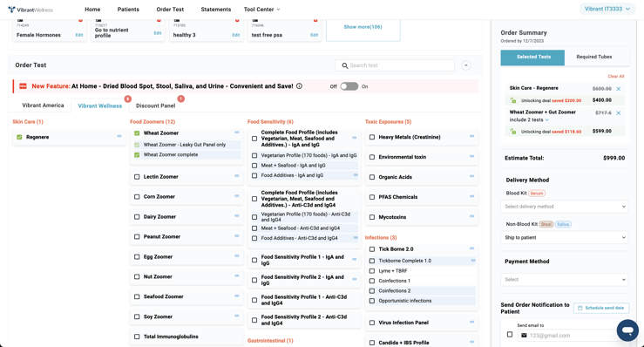Click the details icon for Peanut Zoomer

coord(237,235)
